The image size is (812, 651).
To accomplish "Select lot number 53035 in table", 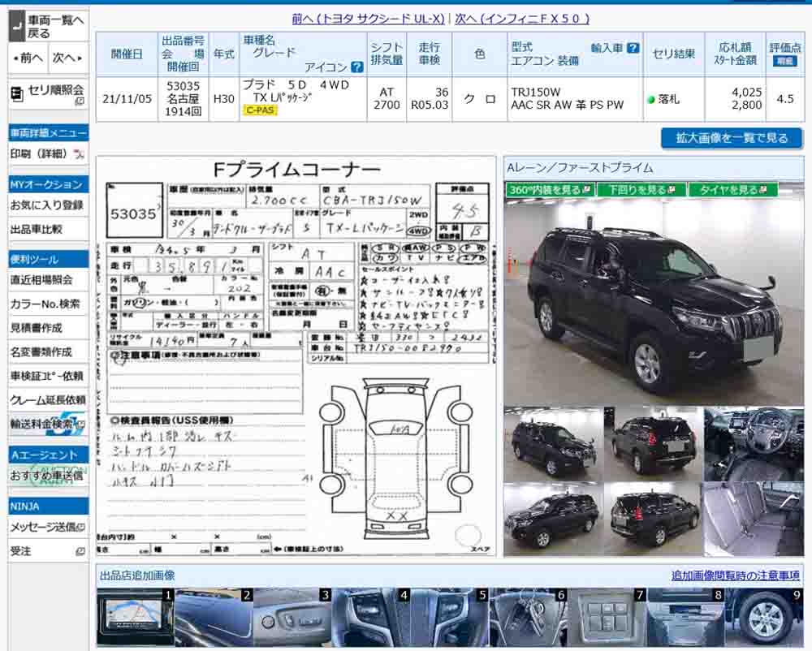I will 184,86.
